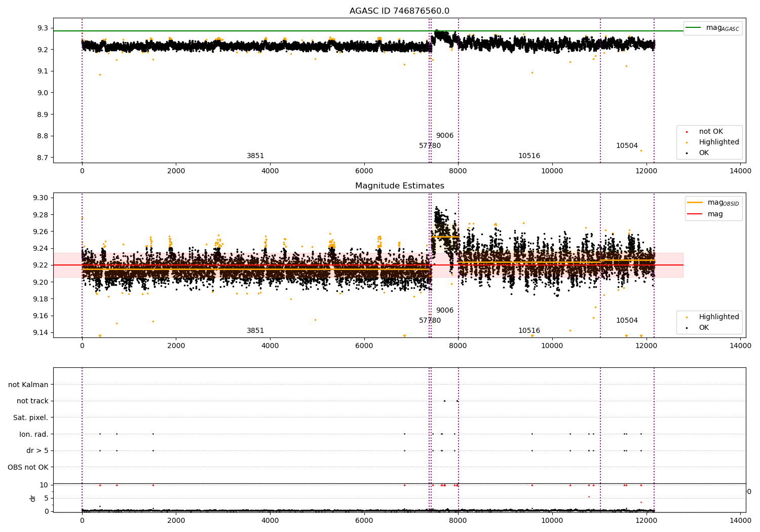Click the "not track" row label

(32, 401)
